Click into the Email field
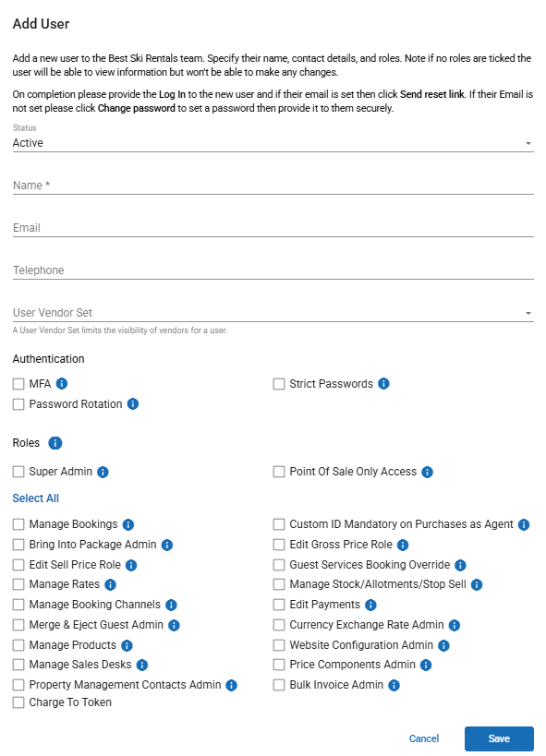 pos(273,228)
